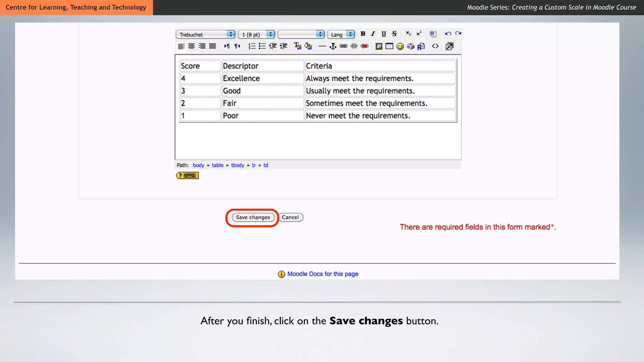Viewport: 644px width, 362px height.
Task: Click the Poor descriptor cell
Action: pyautogui.click(x=263, y=116)
